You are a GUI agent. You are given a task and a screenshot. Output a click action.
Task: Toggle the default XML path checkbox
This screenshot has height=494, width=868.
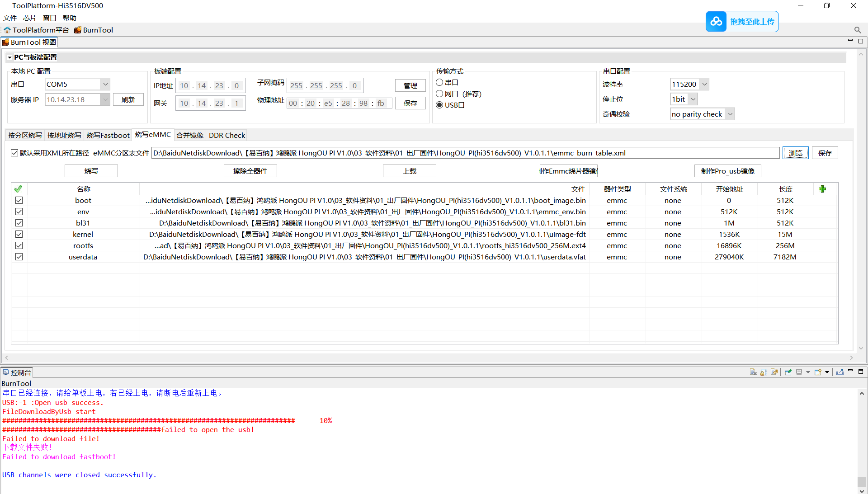click(x=14, y=153)
